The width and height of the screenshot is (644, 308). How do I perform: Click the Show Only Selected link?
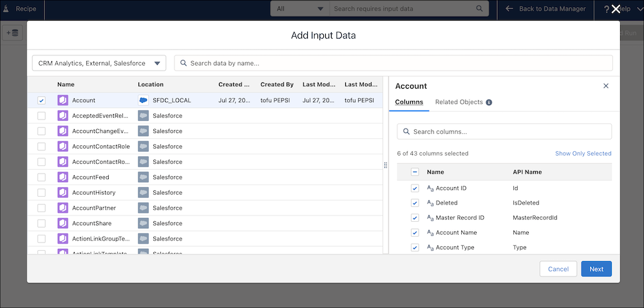[x=583, y=154]
